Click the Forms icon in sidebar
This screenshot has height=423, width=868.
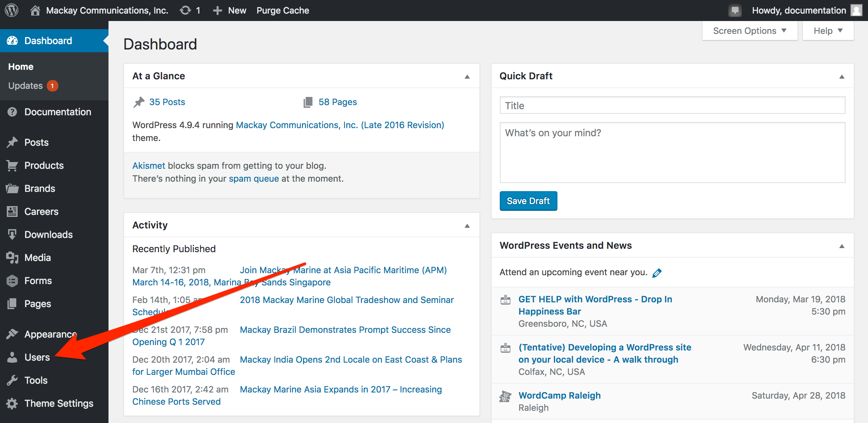(x=12, y=281)
